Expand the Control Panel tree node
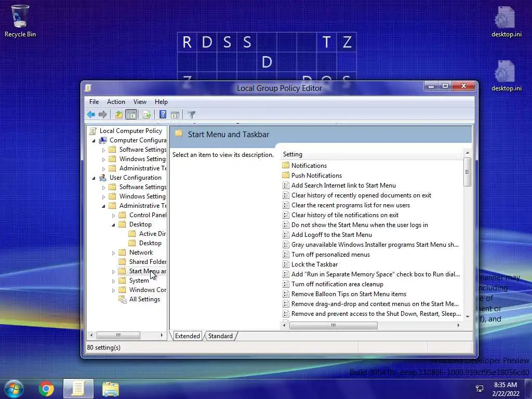 pyautogui.click(x=114, y=216)
